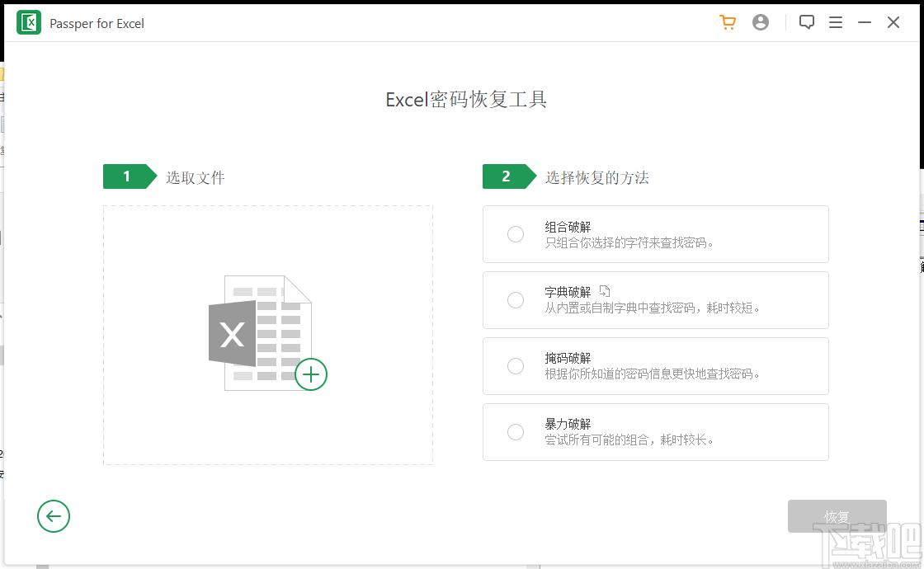Screen dimensions: 924x569
Task: Go back with the arrow button
Action: [x=54, y=516]
